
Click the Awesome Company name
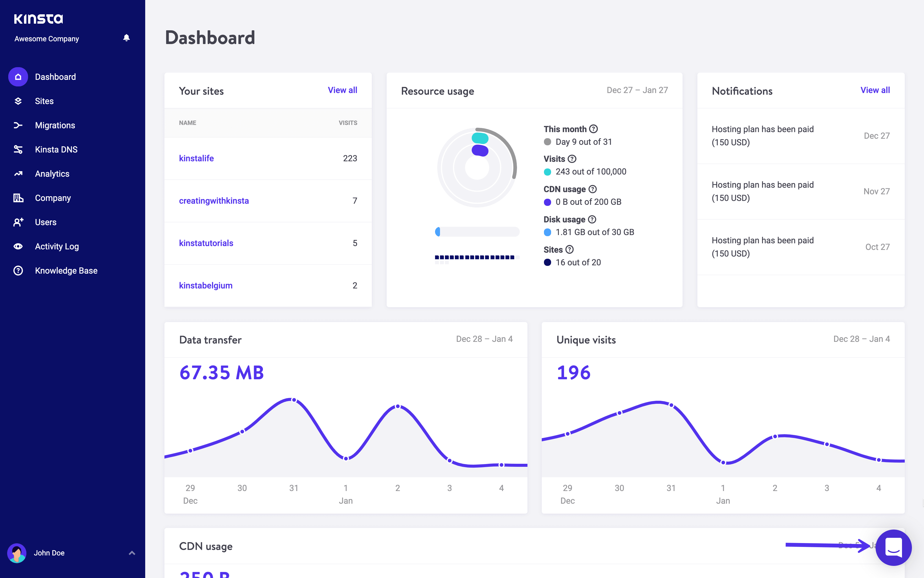(x=46, y=39)
